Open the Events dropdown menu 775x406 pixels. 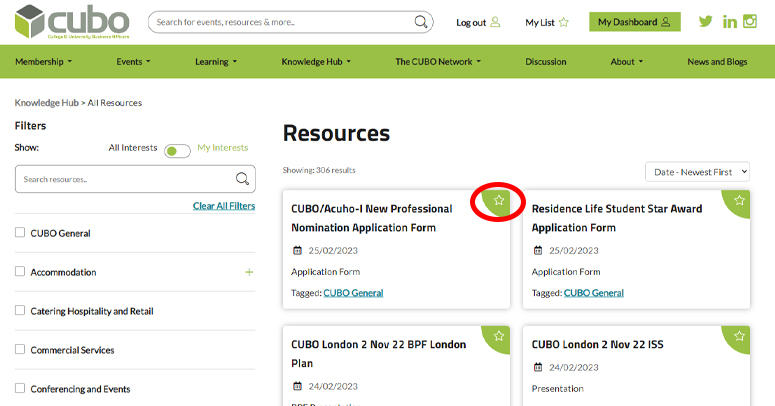coord(133,62)
